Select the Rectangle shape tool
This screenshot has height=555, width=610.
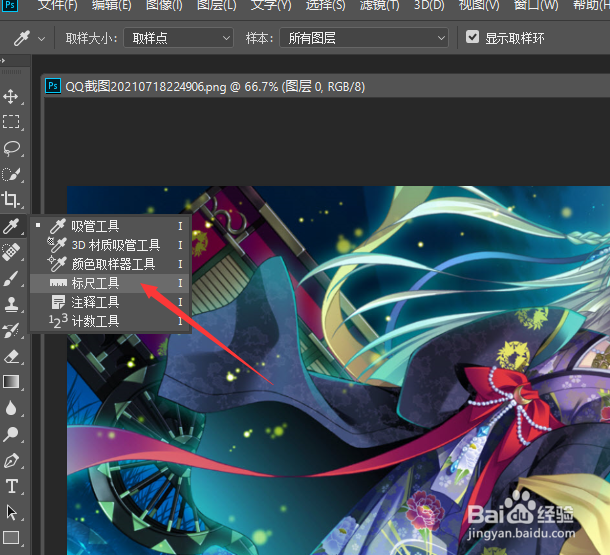11,538
